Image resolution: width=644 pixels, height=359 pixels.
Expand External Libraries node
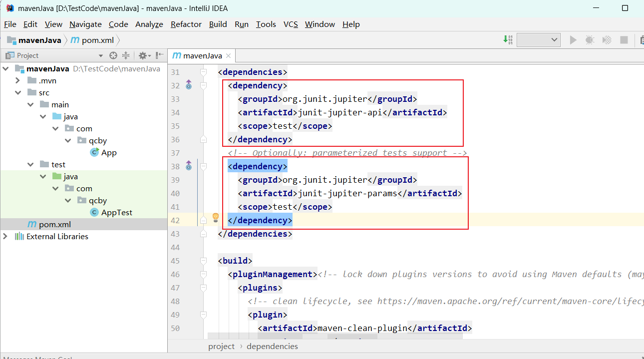(5, 236)
